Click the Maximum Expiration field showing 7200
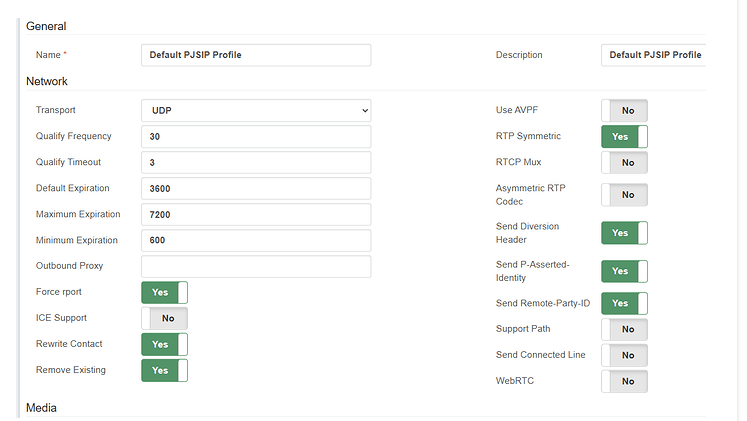This screenshot has width=747, height=421. tap(256, 214)
